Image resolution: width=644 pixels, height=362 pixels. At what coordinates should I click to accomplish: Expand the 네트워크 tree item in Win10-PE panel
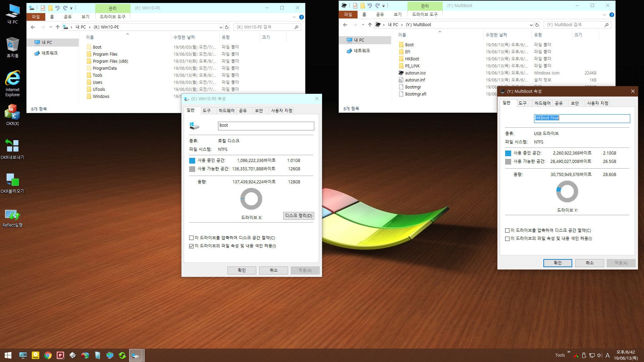click(x=32, y=53)
